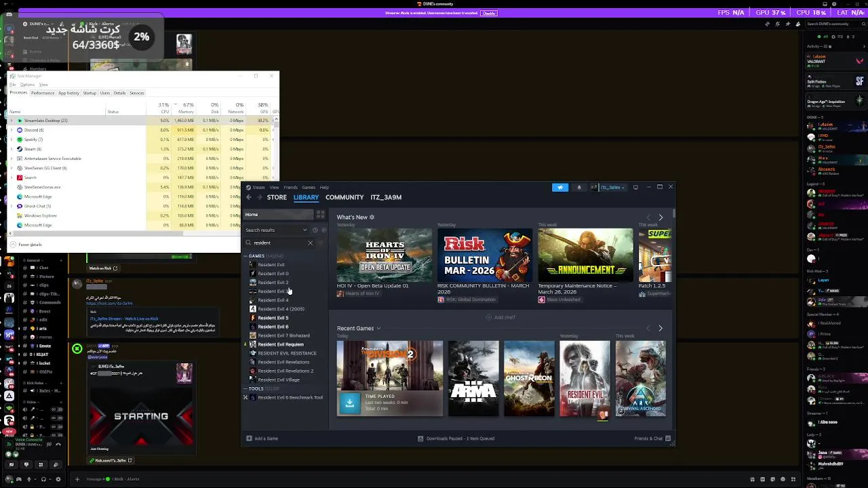
Task: Select Resident Evil 6 Benchmark Tool
Action: pos(290,398)
